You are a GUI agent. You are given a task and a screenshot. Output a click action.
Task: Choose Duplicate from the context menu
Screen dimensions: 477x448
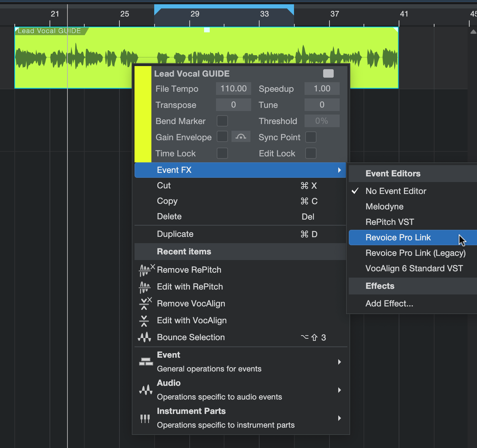tap(175, 234)
